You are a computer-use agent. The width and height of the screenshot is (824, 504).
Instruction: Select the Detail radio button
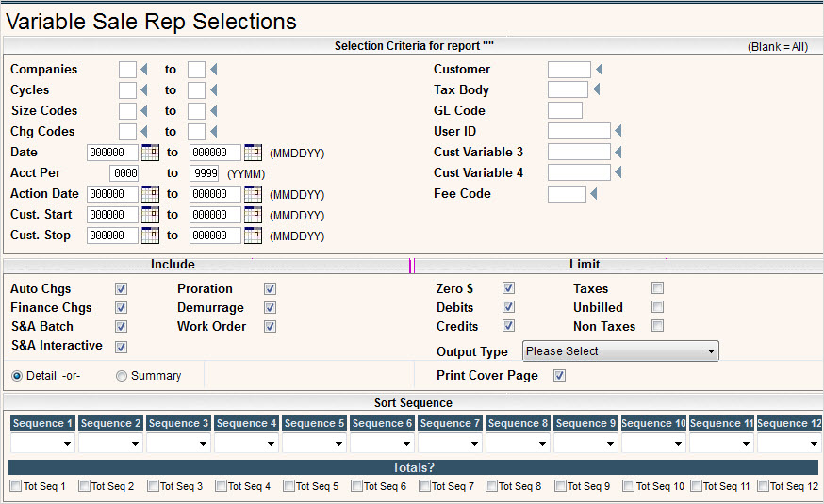17,376
